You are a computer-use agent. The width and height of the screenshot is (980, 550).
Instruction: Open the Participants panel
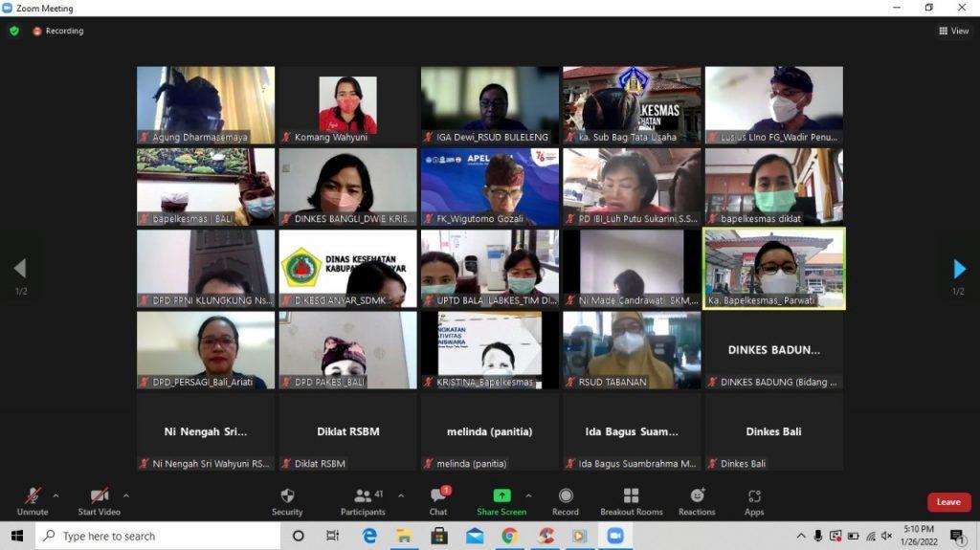click(x=364, y=496)
